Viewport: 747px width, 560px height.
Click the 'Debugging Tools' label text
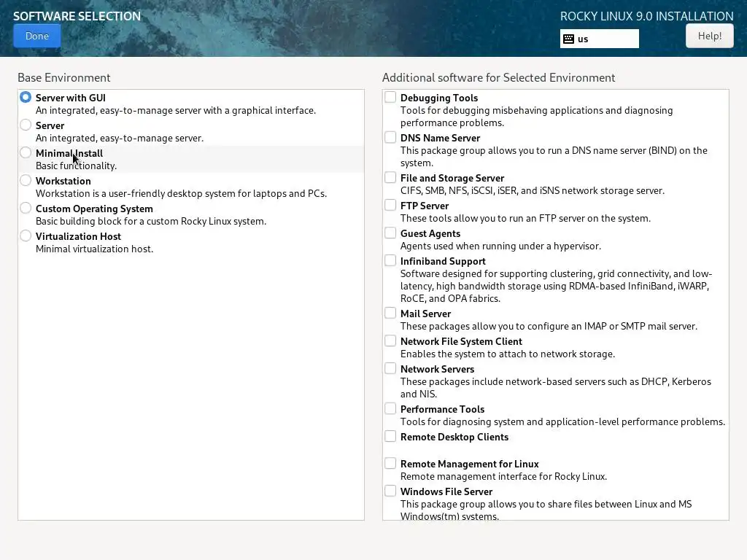(x=439, y=98)
